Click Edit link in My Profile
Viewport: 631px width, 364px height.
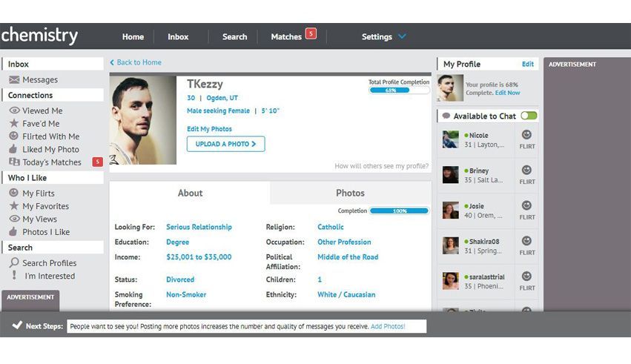point(528,64)
